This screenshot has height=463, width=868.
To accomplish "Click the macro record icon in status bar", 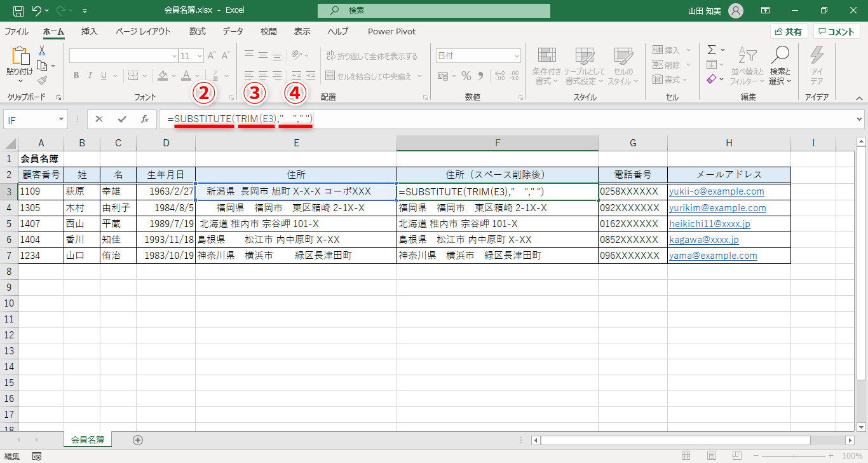I will [x=37, y=456].
